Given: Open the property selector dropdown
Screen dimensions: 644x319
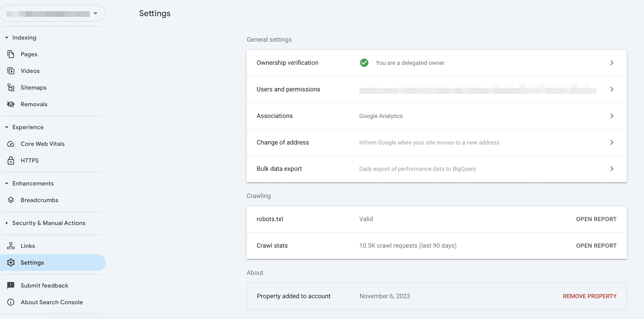Looking at the screenshot, I should 95,13.
